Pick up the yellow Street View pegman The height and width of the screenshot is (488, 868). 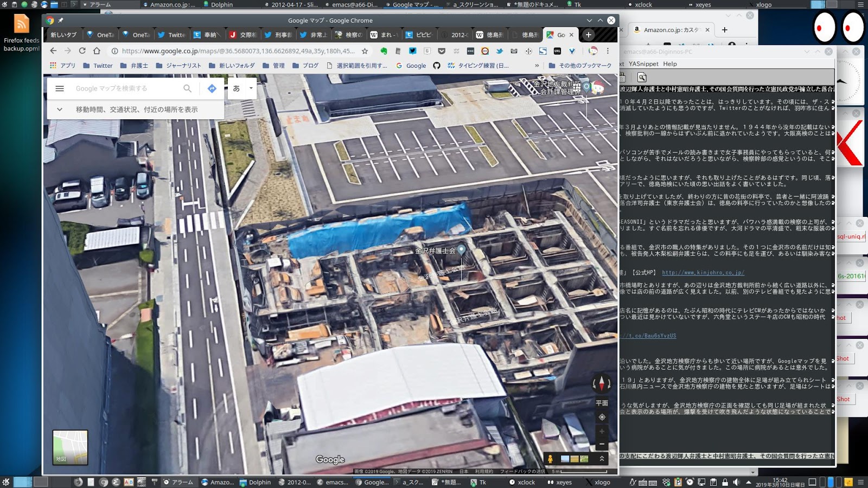[x=550, y=459]
